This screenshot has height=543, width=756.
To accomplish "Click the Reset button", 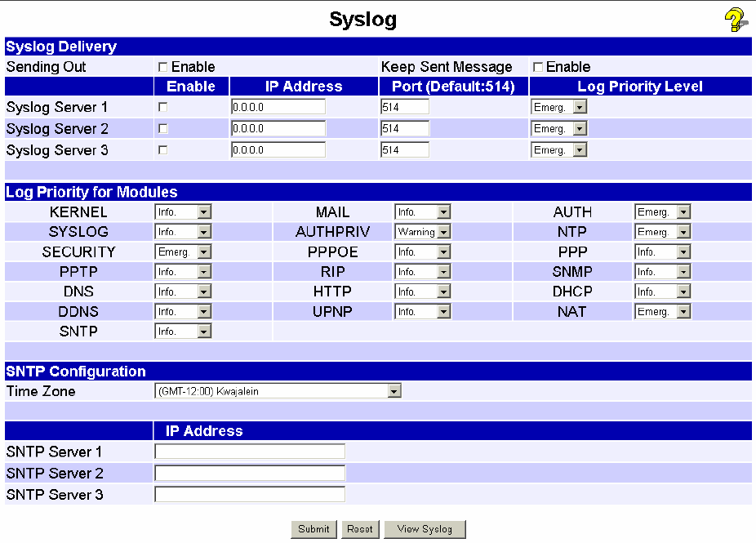I will (x=360, y=529).
